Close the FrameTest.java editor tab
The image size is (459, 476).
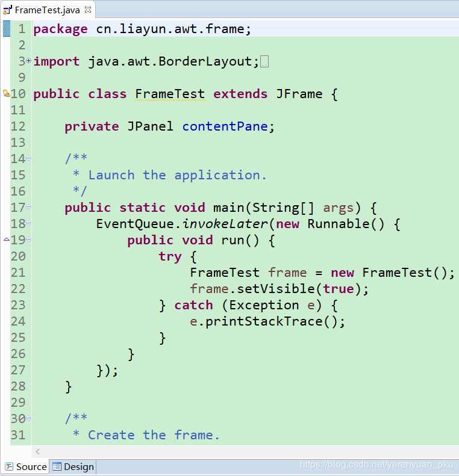[x=88, y=10]
